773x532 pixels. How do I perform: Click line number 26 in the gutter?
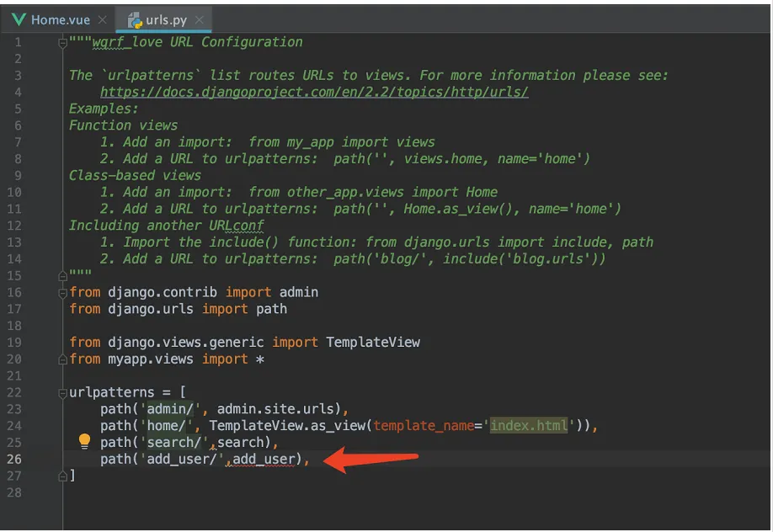point(14,459)
